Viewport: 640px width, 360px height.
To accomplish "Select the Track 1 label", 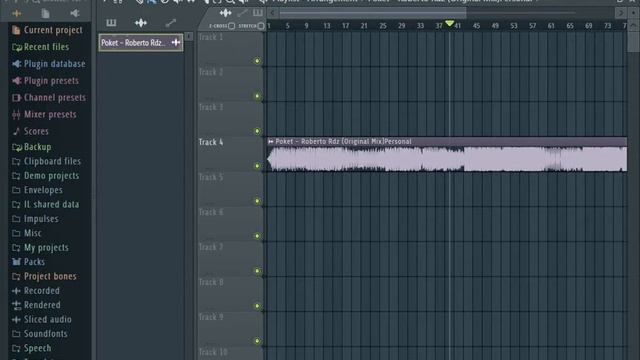I will click(211, 37).
